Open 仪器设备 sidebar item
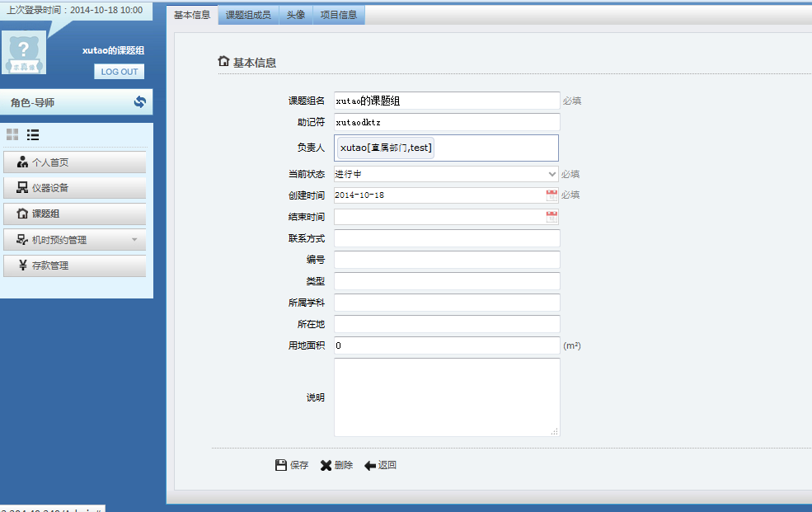This screenshot has width=812, height=512. pyautogui.click(x=74, y=188)
